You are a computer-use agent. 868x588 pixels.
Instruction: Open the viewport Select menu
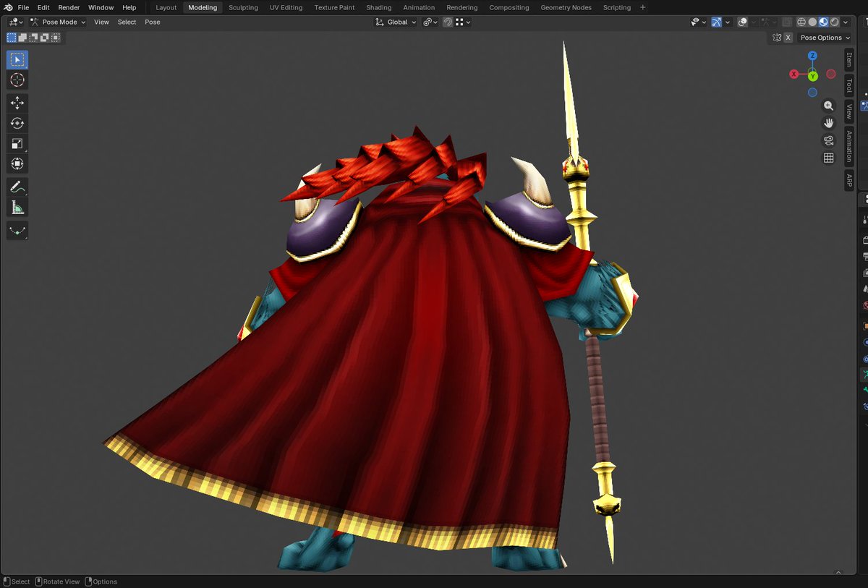click(x=127, y=22)
